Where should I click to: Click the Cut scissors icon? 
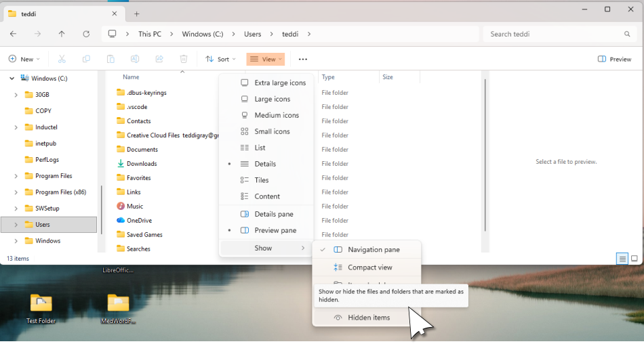(62, 59)
